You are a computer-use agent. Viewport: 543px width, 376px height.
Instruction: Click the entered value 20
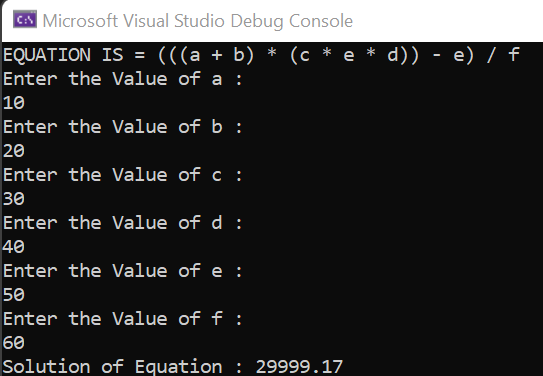[14, 151]
